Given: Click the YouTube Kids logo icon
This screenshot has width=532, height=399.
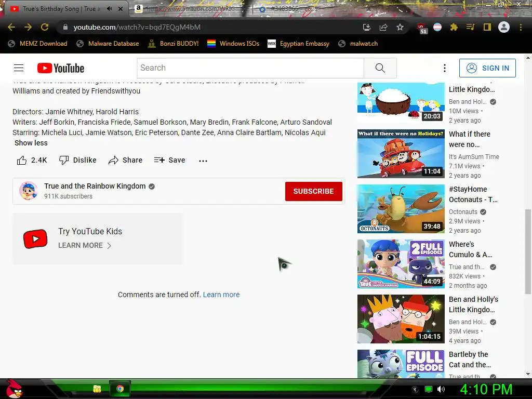Looking at the screenshot, I should 35,239.
